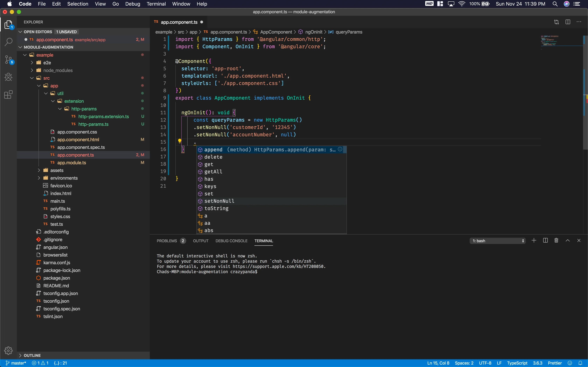Click the notifications bell in the status bar
The width and height of the screenshot is (588, 367).
click(580, 363)
